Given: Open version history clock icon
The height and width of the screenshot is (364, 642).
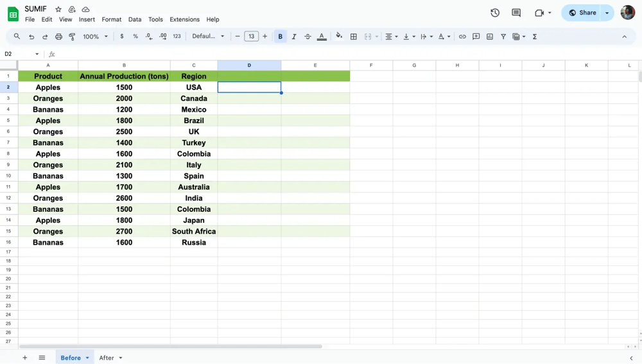Looking at the screenshot, I should click(495, 13).
